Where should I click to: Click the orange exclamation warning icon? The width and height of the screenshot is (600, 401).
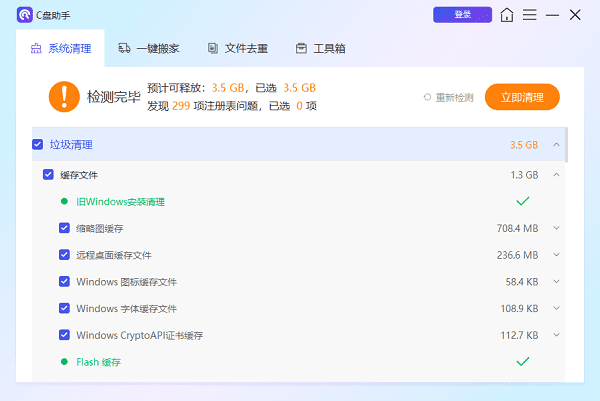tap(64, 96)
